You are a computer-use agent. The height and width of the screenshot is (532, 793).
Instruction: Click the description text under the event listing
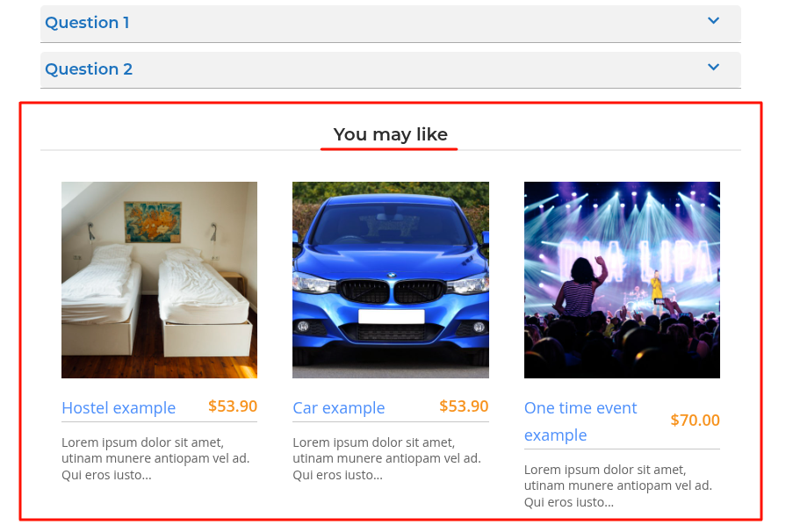[x=617, y=485]
